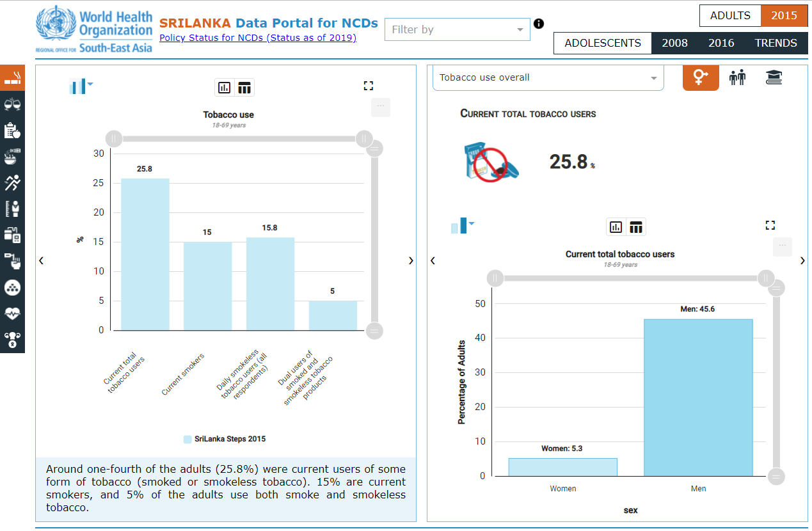
Task: Open the TRENDS tab
Action: coord(776,44)
